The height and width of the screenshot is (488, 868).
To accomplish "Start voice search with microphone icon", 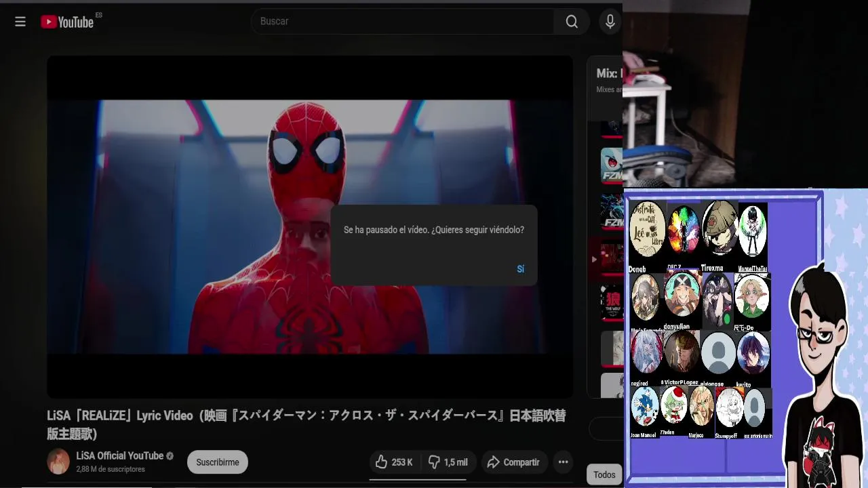I will tap(610, 22).
